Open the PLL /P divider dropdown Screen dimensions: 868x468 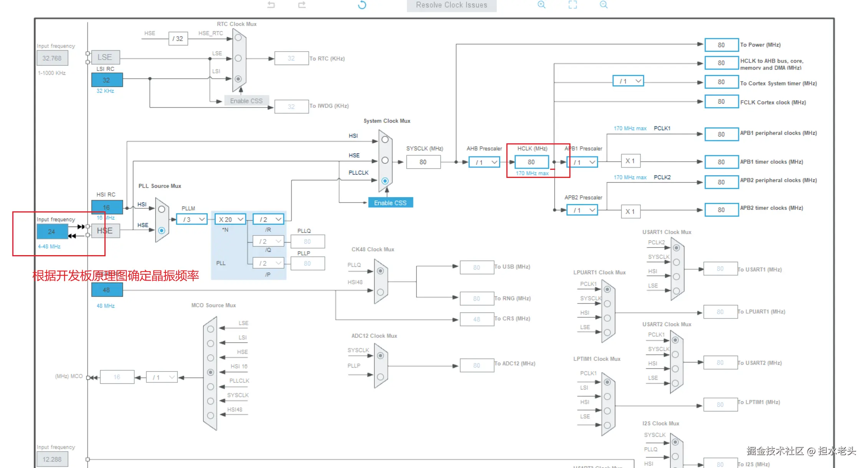268,263
